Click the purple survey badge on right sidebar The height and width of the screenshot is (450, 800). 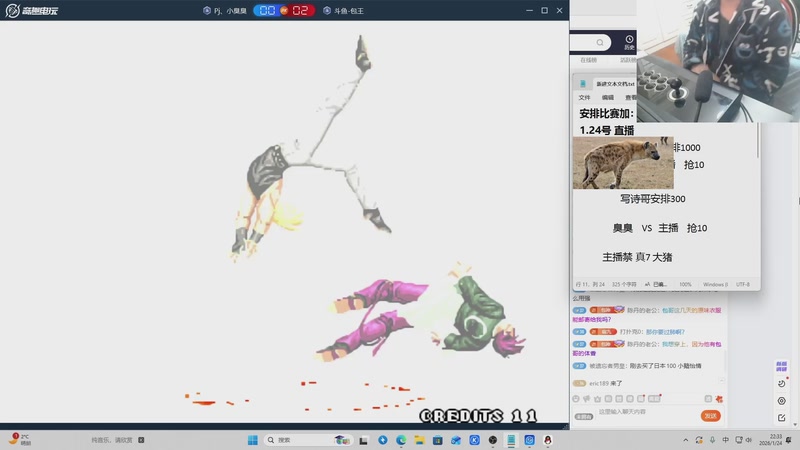click(x=781, y=366)
